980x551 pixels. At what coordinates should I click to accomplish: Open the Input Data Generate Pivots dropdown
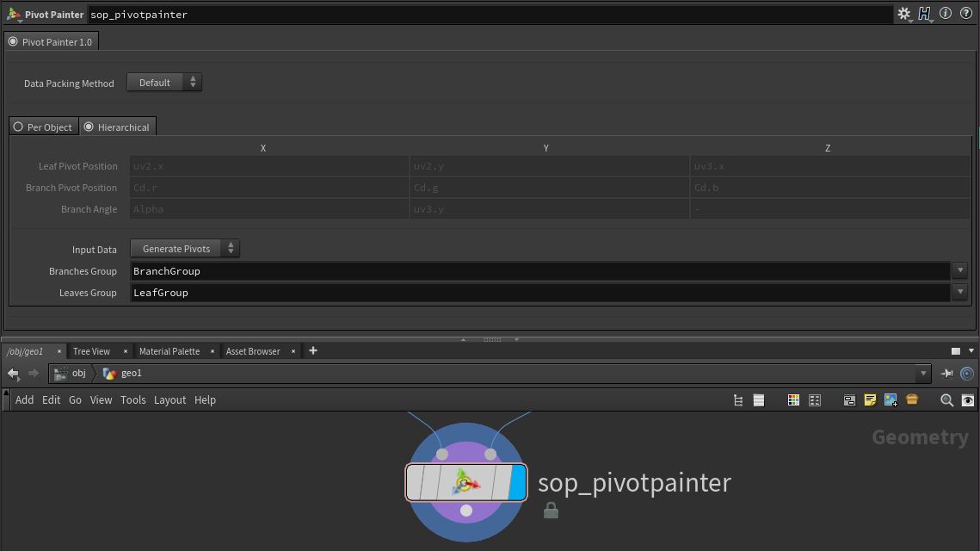point(184,249)
